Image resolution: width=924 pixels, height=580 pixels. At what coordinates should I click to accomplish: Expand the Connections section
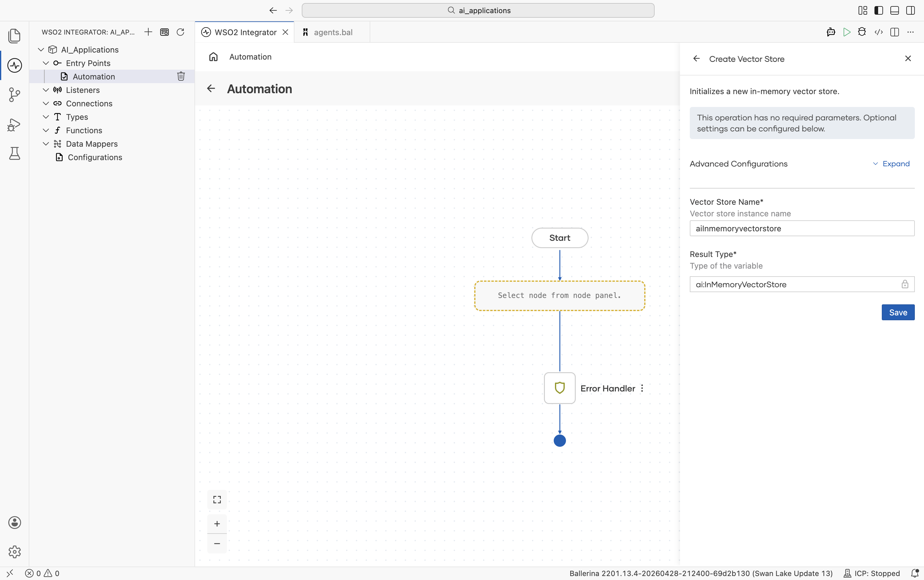(46, 103)
